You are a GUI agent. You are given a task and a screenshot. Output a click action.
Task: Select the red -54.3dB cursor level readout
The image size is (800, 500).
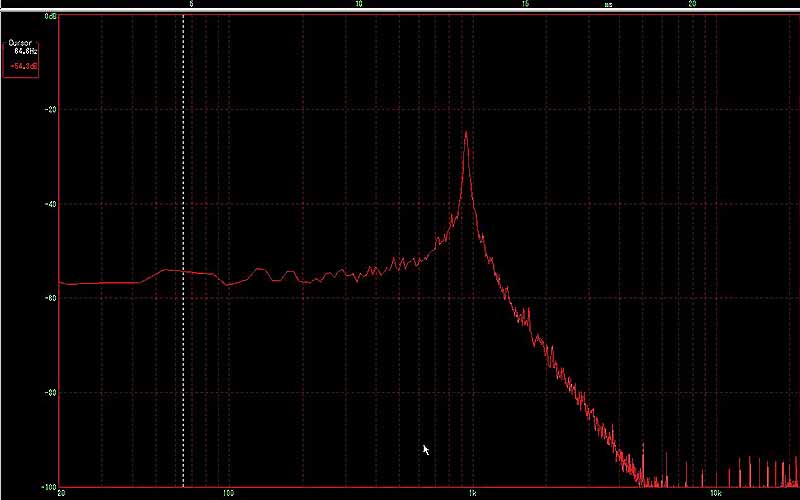24,65
